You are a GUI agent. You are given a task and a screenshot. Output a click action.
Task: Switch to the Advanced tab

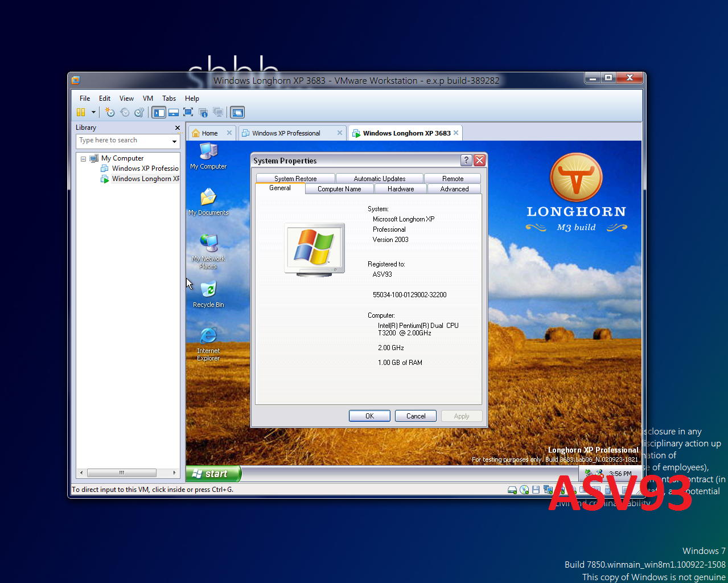pos(454,189)
